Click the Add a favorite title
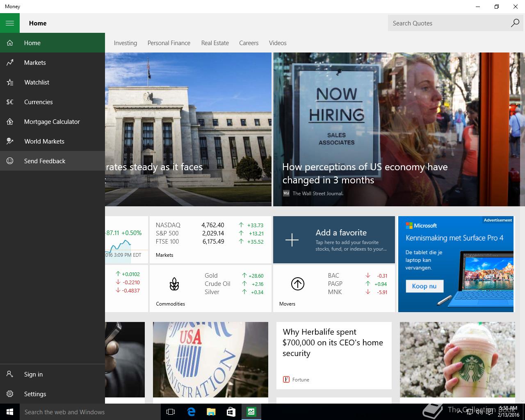This screenshot has width=525, height=420. click(x=341, y=233)
